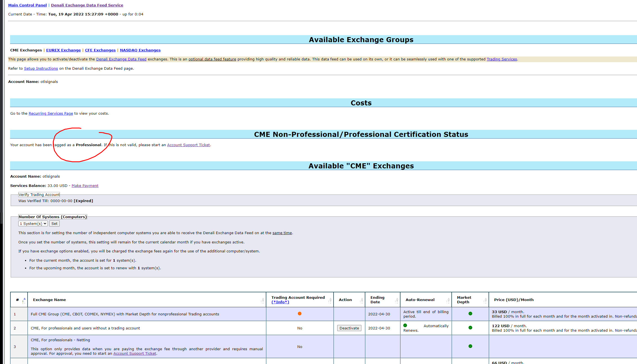The image size is (637, 364).
Task: Click the *Info* link in the table header
Action: point(280,302)
